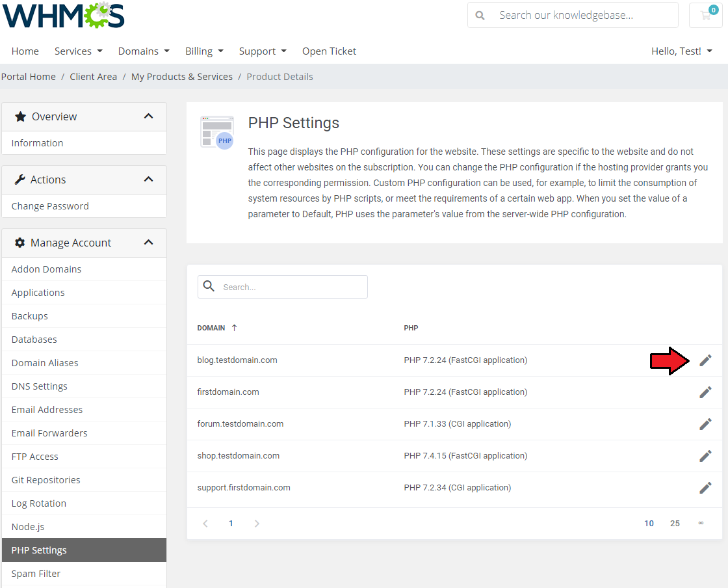The image size is (728, 588).
Task: Click the Overview star icon
Action: 20,116
